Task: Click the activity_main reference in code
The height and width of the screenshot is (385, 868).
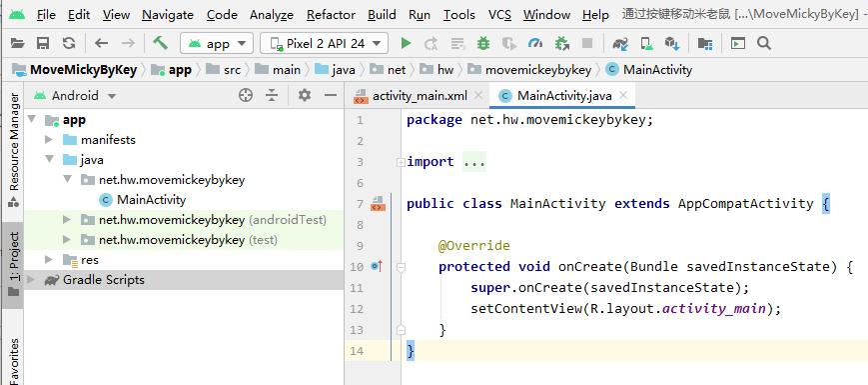Action: click(x=714, y=309)
